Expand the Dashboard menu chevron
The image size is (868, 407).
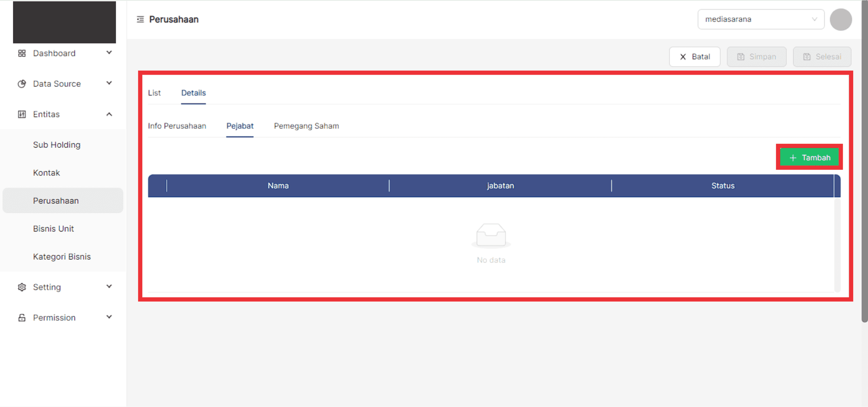(x=109, y=53)
